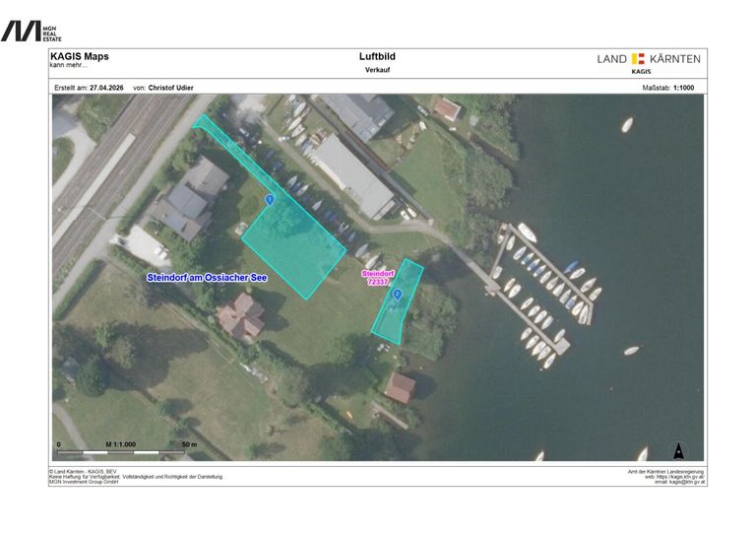Click the kagis@ktn.gv.at email address
Screen dimensions: 756x535
(x=679, y=482)
